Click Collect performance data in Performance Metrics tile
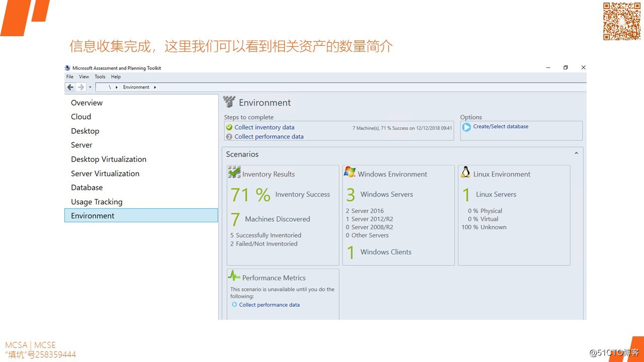This screenshot has width=644, height=362. click(x=269, y=305)
